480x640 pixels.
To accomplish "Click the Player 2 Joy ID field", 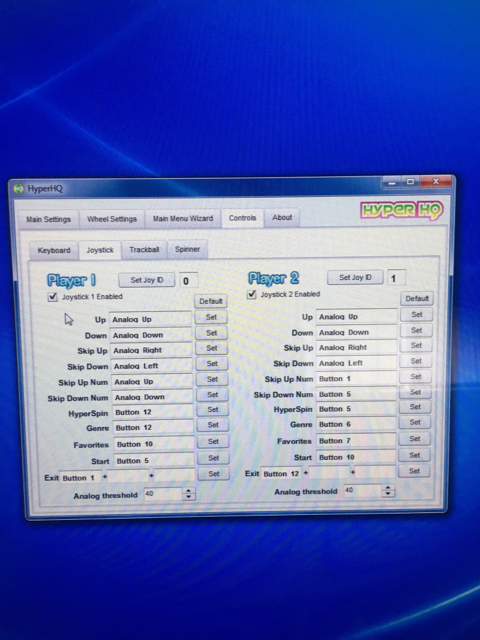I will (396, 278).
